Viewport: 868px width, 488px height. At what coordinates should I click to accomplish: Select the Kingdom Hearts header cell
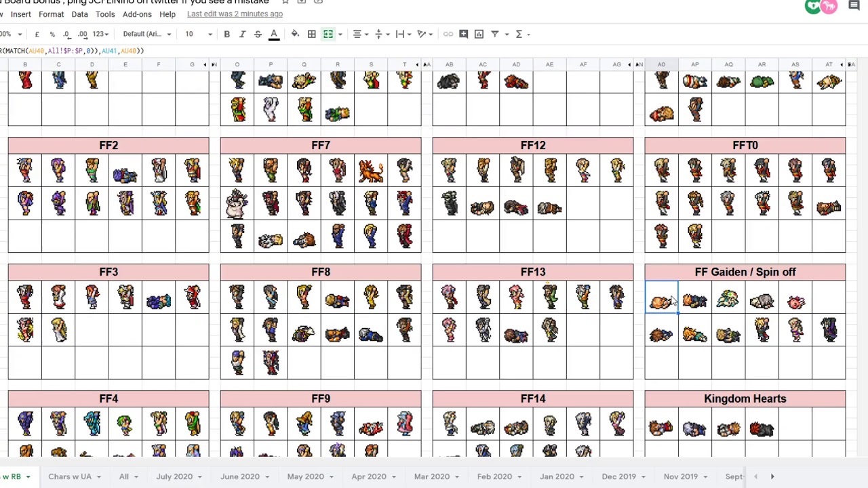tap(745, 399)
